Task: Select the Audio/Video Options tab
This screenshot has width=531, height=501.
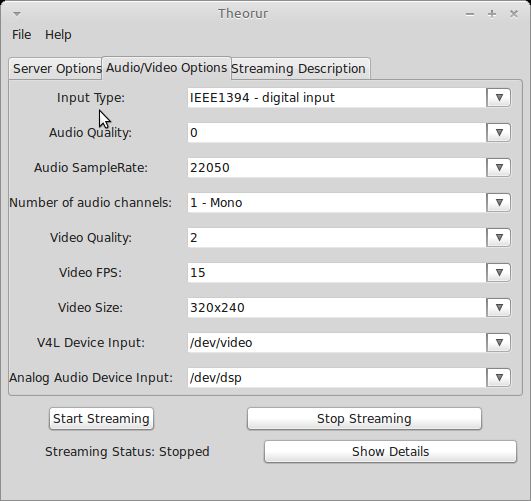Action: pos(166,68)
